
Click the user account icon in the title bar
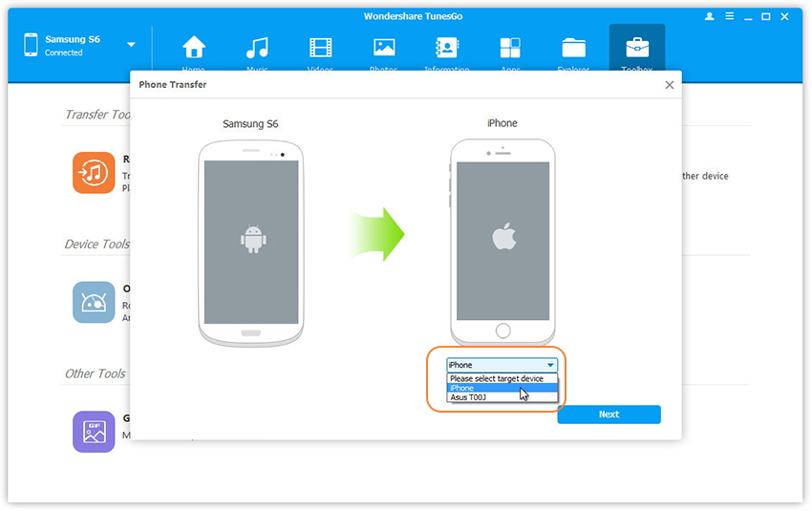click(x=710, y=16)
